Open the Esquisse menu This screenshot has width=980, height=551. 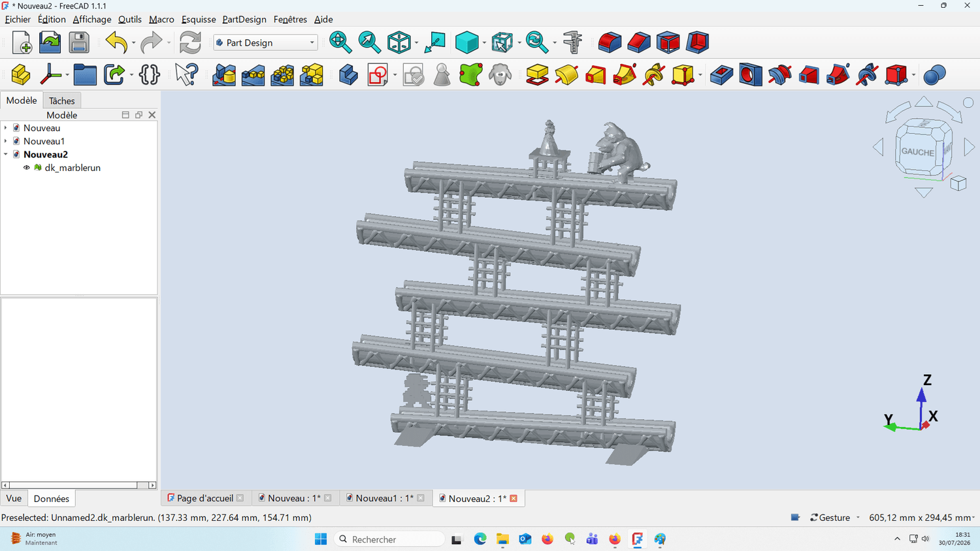pos(199,20)
